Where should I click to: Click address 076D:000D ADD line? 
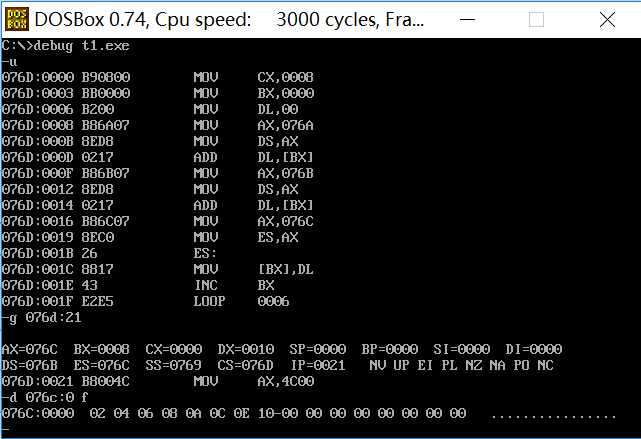[158, 157]
